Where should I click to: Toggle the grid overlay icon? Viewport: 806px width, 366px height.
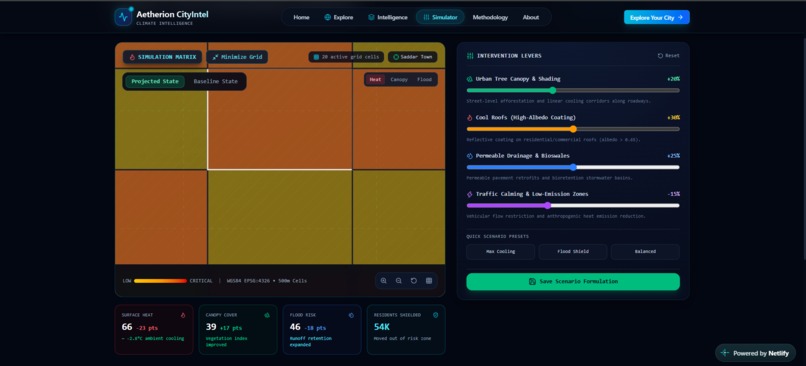(429, 281)
